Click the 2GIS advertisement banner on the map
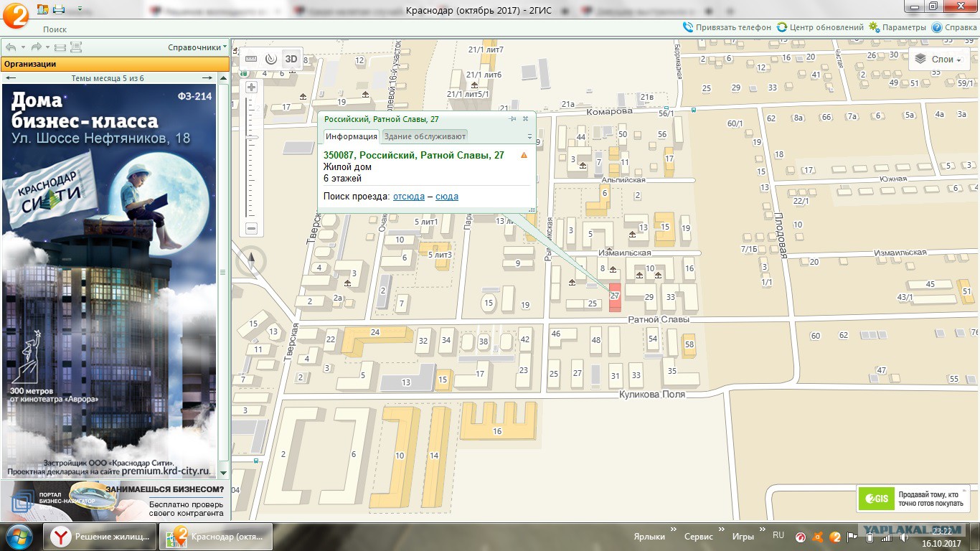This screenshot has width=980, height=551. [913, 499]
